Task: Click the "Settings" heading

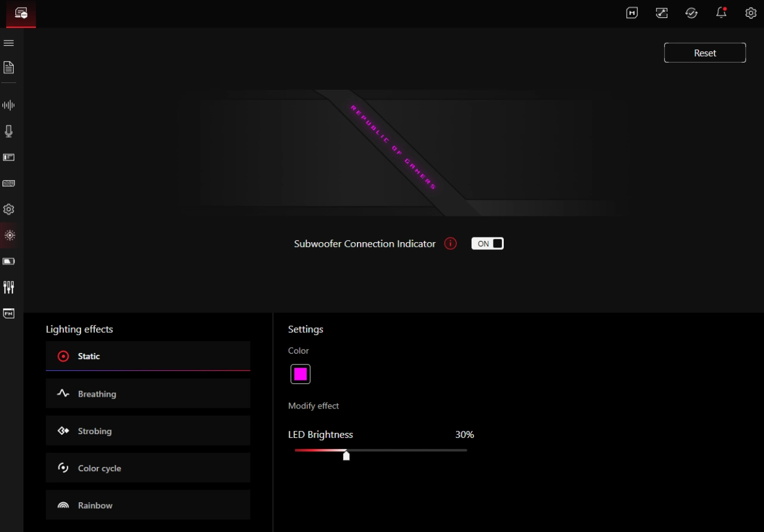Action: pyautogui.click(x=306, y=329)
